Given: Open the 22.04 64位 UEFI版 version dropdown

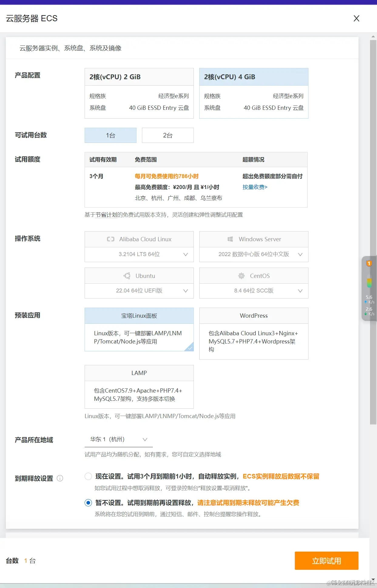Looking at the screenshot, I should click(x=139, y=291).
